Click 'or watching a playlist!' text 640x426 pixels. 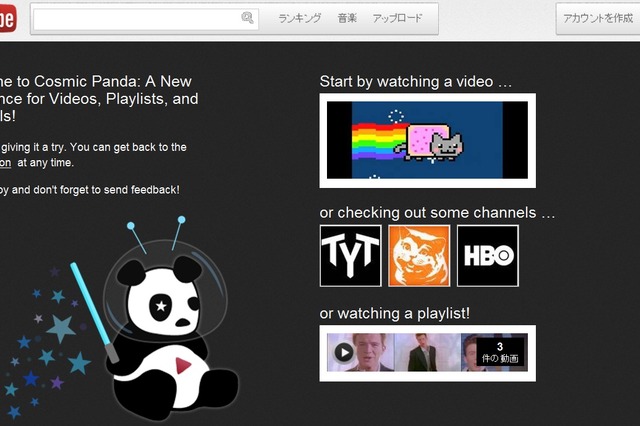(395, 313)
